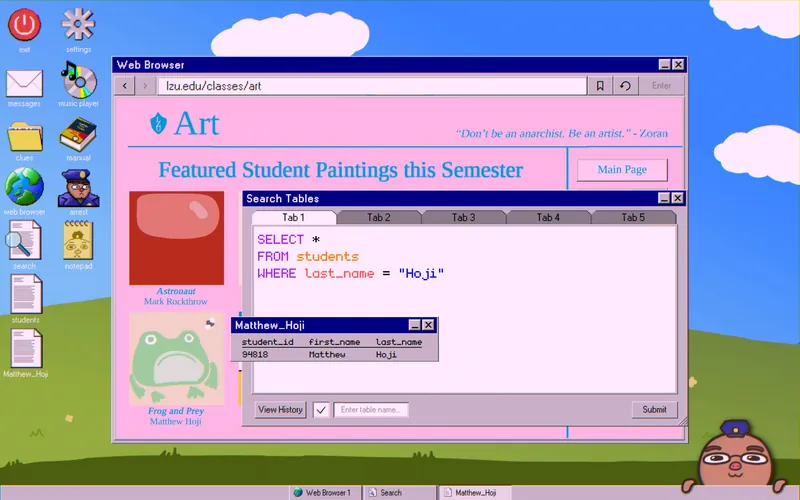This screenshot has width=800, height=500.
Task: Open the search magnifier desktop icon
Action: (x=23, y=241)
